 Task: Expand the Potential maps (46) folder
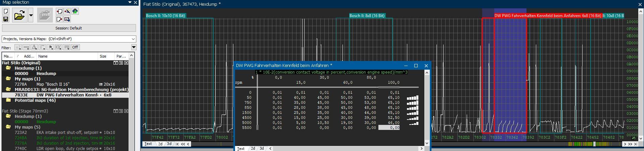pyautogui.click(x=8, y=100)
